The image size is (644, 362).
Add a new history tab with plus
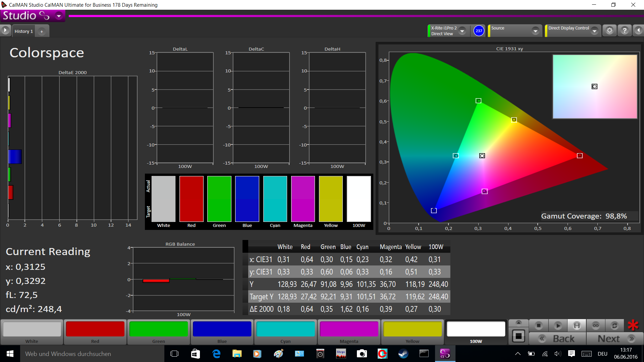(42, 31)
